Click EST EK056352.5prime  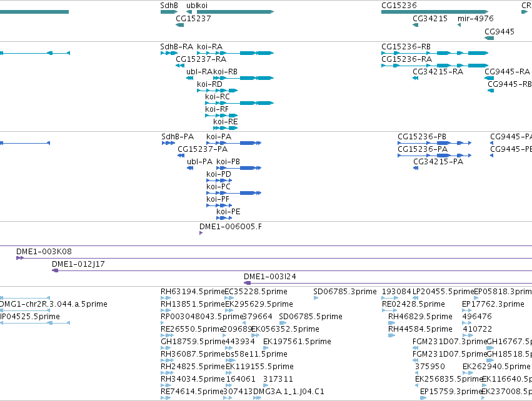tap(256, 335)
